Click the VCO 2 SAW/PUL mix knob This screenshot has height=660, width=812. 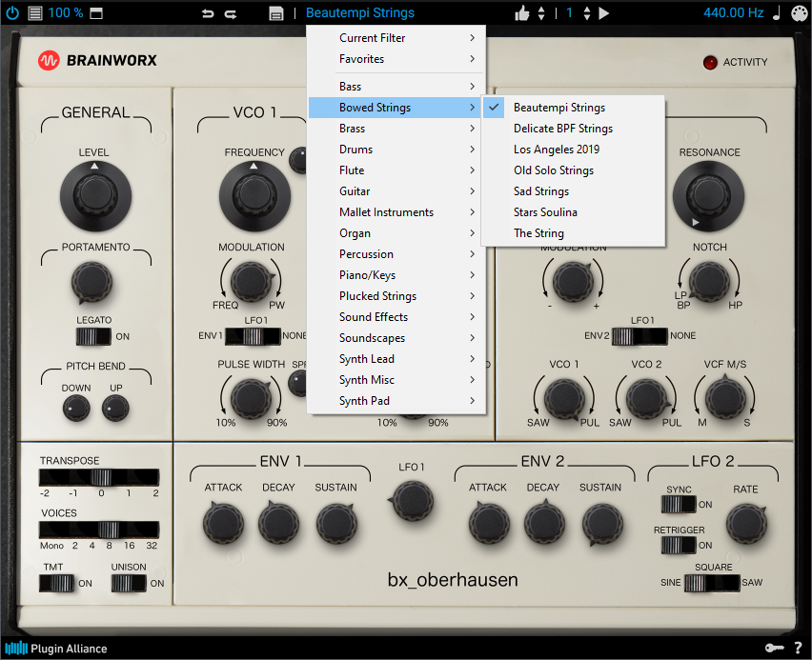647,399
